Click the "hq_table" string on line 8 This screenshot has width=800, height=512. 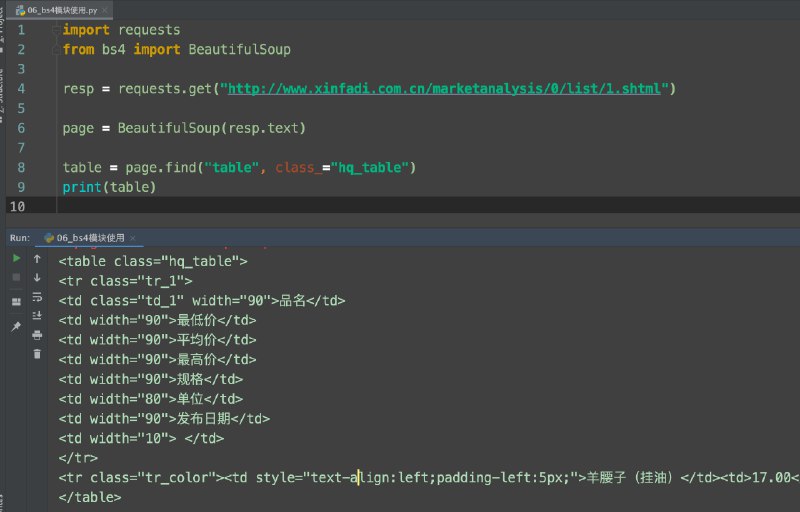(370, 167)
